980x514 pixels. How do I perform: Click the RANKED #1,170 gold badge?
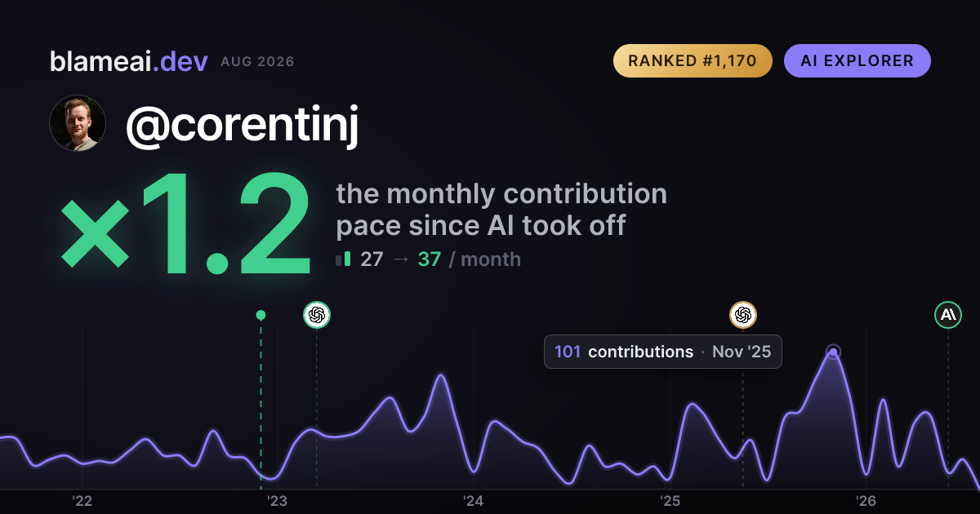tap(693, 60)
